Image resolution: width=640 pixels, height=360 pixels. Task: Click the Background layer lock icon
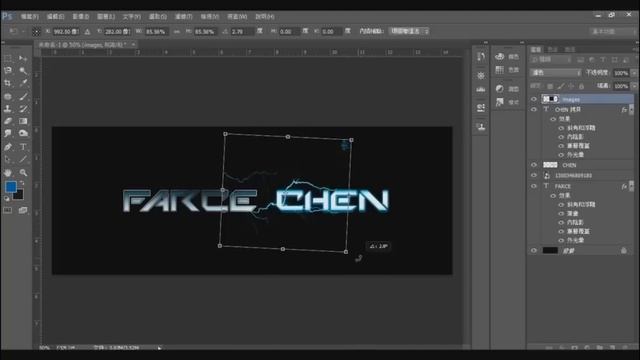point(624,251)
